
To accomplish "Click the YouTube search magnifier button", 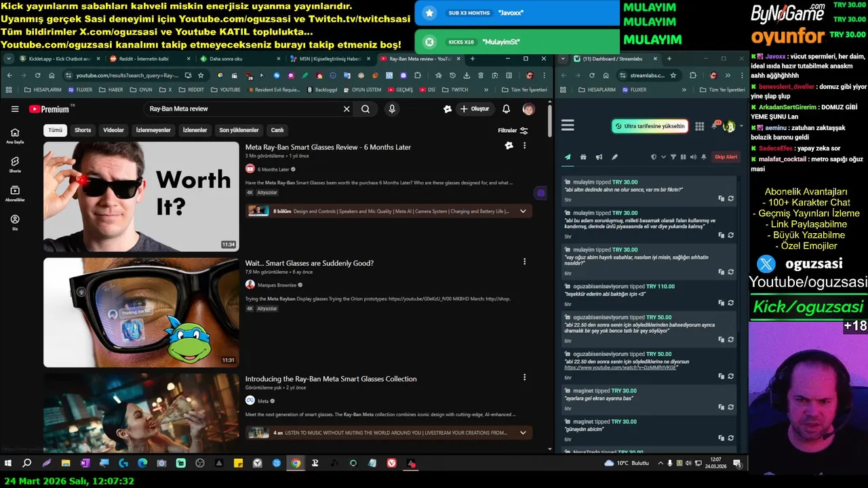I will point(366,109).
